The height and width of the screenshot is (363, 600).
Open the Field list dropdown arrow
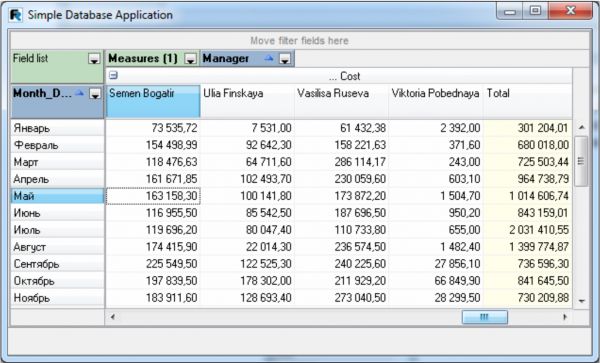coord(94,59)
